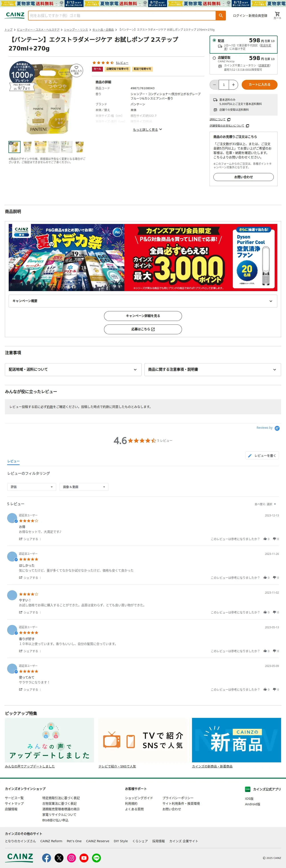The width and height of the screenshot is (286, 868).
Task: Click thumbs-down on the 2023-05-09 review
Action: click(274, 689)
